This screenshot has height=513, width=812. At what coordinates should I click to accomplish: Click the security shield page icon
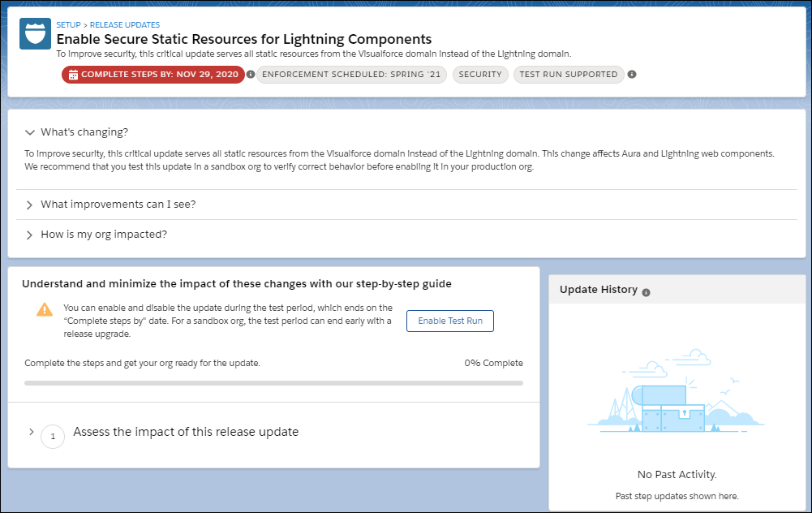[x=35, y=33]
